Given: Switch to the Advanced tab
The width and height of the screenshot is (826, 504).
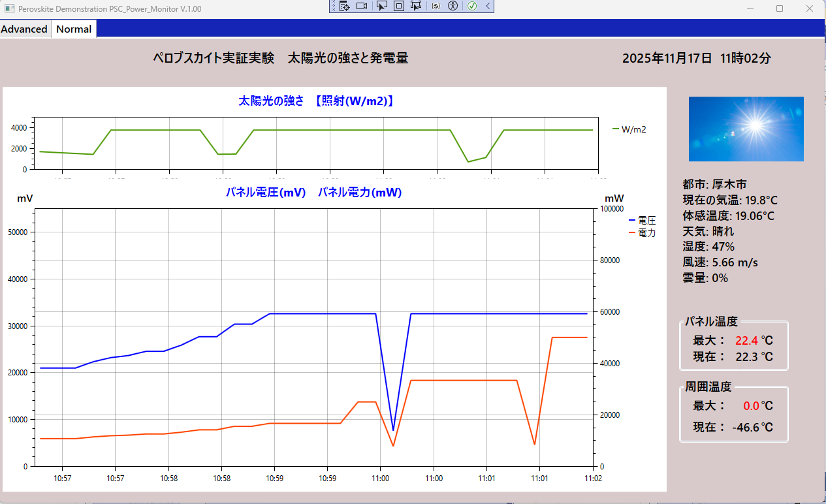Looking at the screenshot, I should pyautogui.click(x=24, y=29).
